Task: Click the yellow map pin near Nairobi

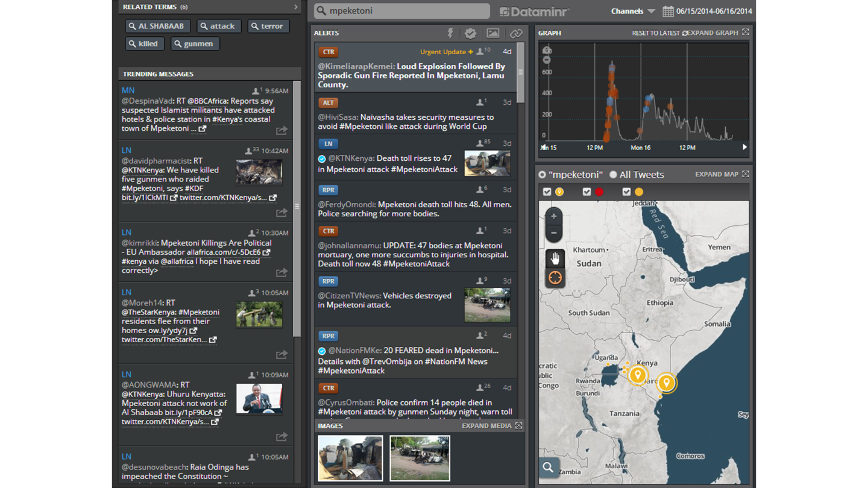Action: pos(638,375)
